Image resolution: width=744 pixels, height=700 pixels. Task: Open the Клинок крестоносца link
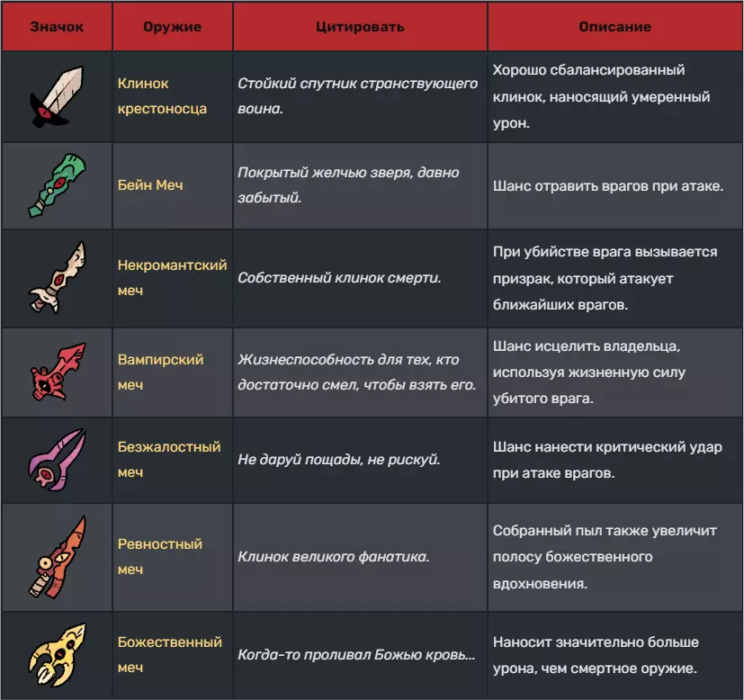tap(162, 96)
